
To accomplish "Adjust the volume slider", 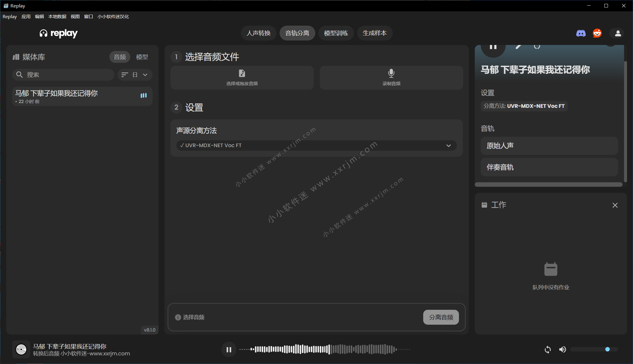I will coord(594,349).
